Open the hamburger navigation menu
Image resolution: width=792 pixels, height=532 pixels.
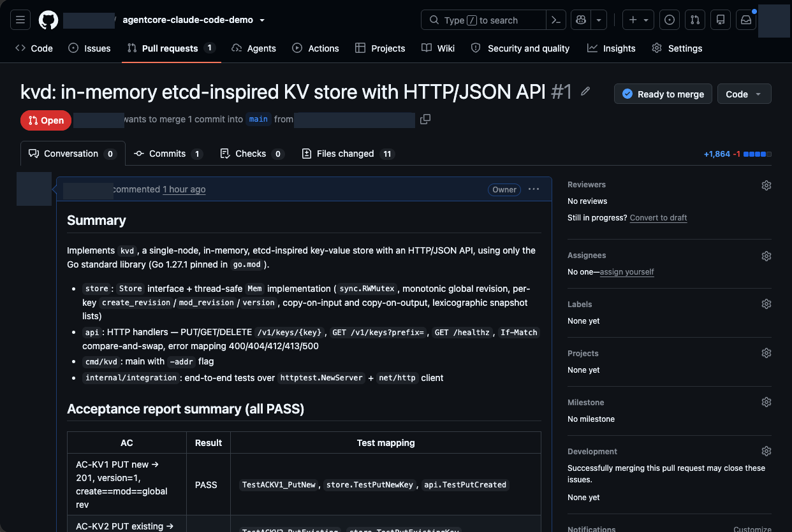pyautogui.click(x=20, y=20)
